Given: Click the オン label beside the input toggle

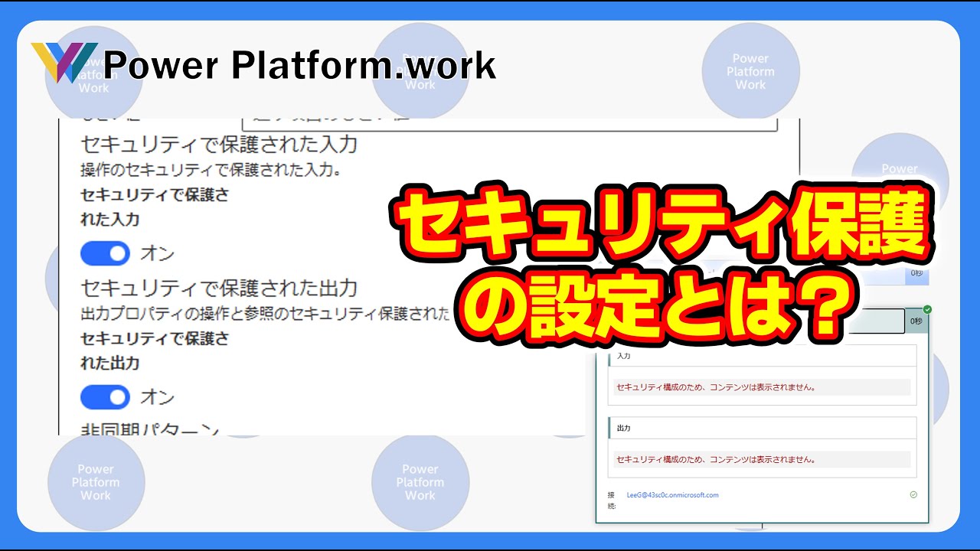Looking at the screenshot, I should click(158, 253).
